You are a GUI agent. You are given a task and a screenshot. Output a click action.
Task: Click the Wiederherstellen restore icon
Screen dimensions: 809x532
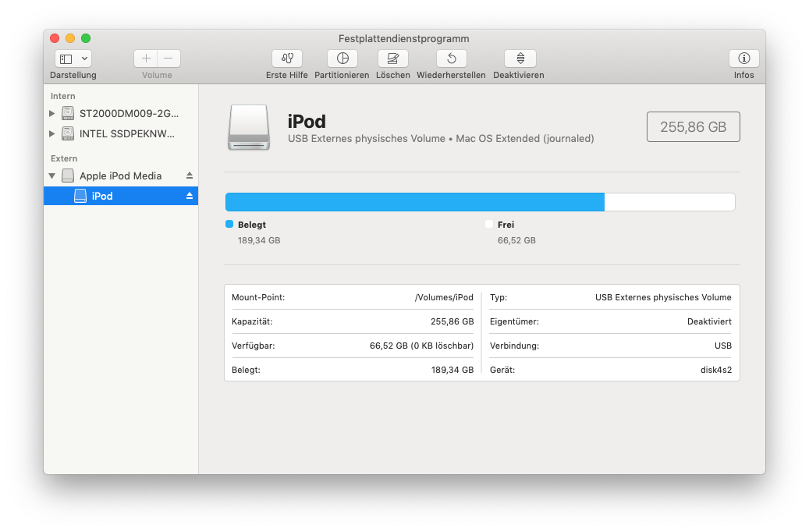(x=452, y=59)
